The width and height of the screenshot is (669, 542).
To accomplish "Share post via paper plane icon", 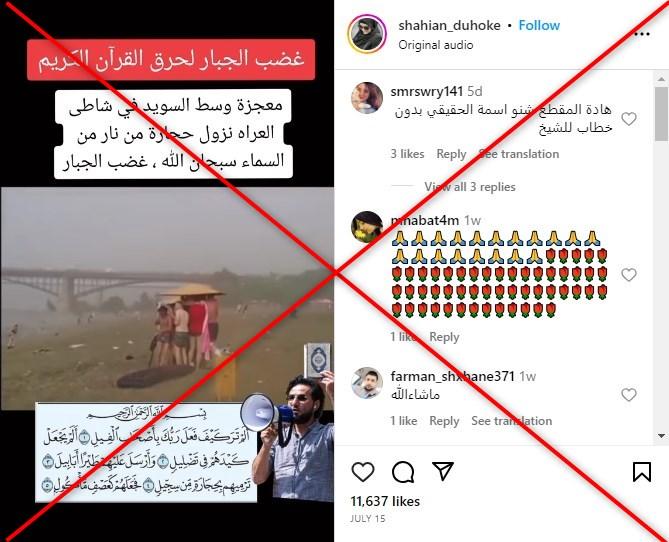I will point(443,471).
